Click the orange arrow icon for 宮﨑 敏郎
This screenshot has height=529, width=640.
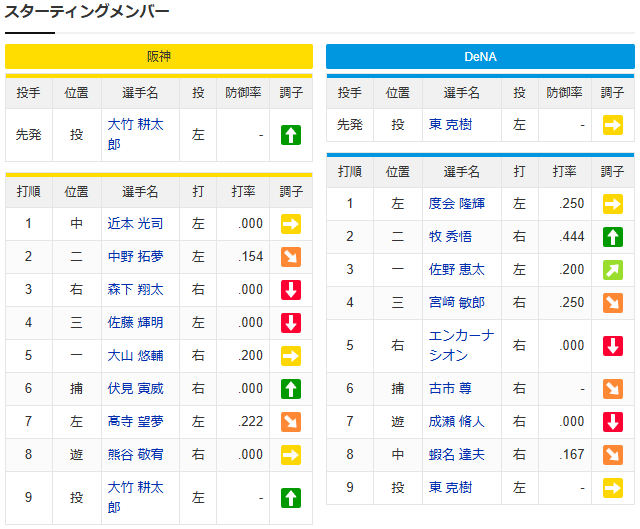coord(613,303)
